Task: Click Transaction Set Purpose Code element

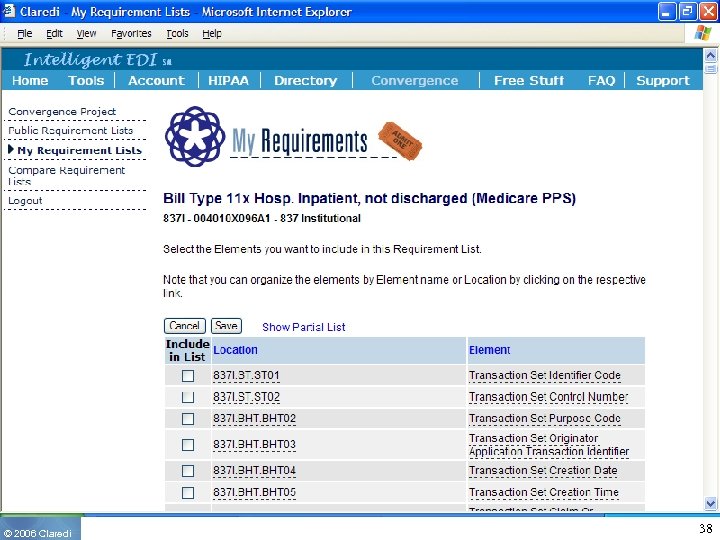Action: coord(545,418)
